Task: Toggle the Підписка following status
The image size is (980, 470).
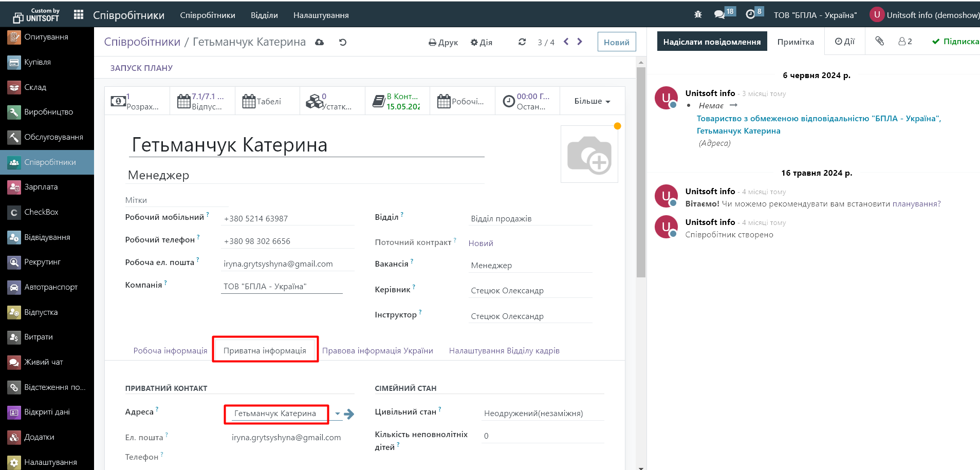Action: pos(955,42)
